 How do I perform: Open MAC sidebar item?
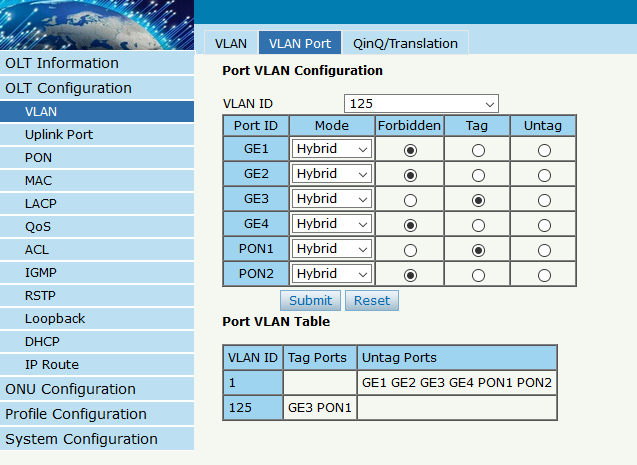coord(97,181)
